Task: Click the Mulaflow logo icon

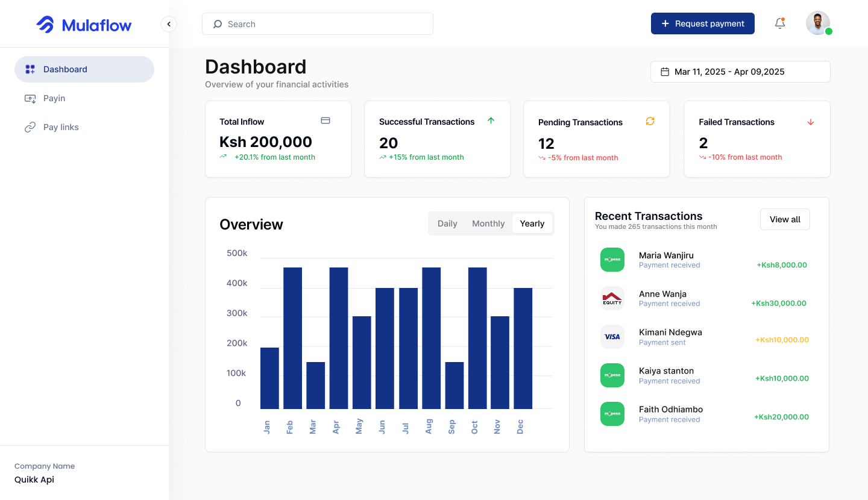Action: coord(45,23)
